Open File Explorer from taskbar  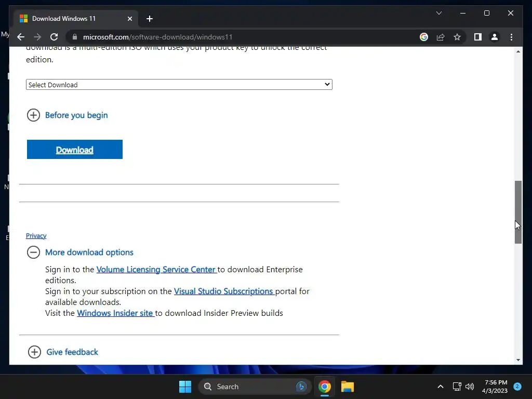coord(348,387)
